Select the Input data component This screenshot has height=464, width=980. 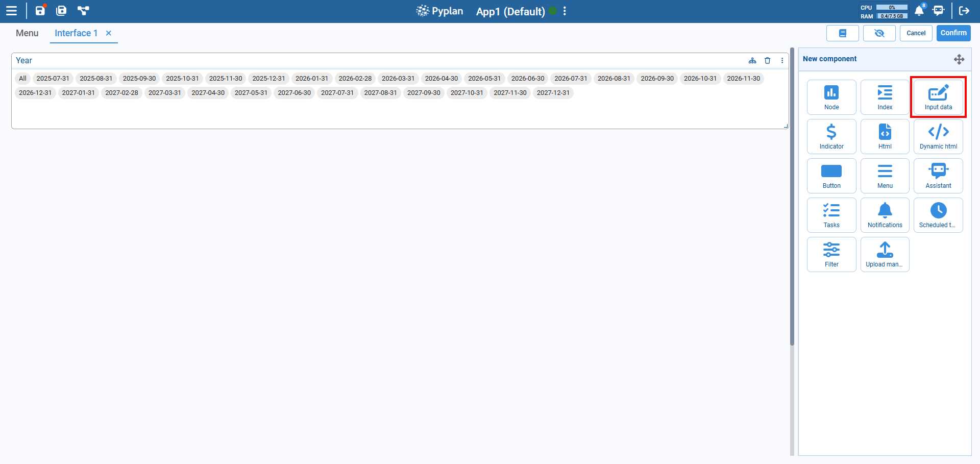point(938,97)
